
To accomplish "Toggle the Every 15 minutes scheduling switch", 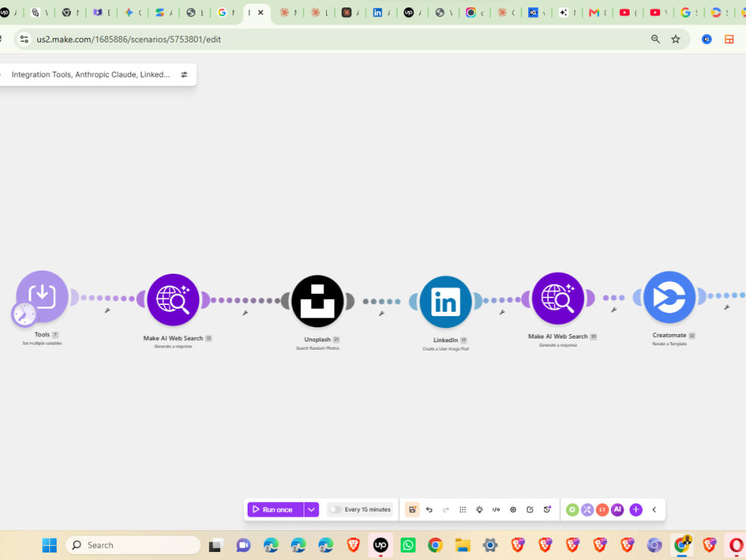I will pyautogui.click(x=335, y=509).
